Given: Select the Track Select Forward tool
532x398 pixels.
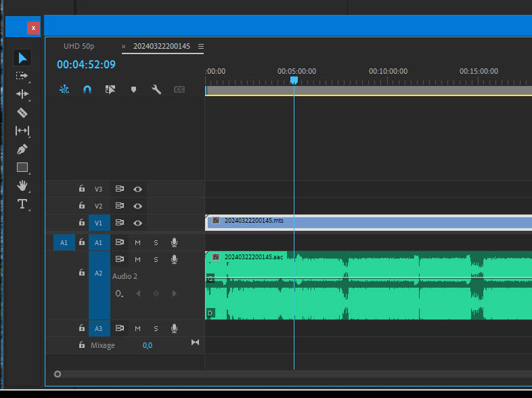Looking at the screenshot, I should point(22,76).
